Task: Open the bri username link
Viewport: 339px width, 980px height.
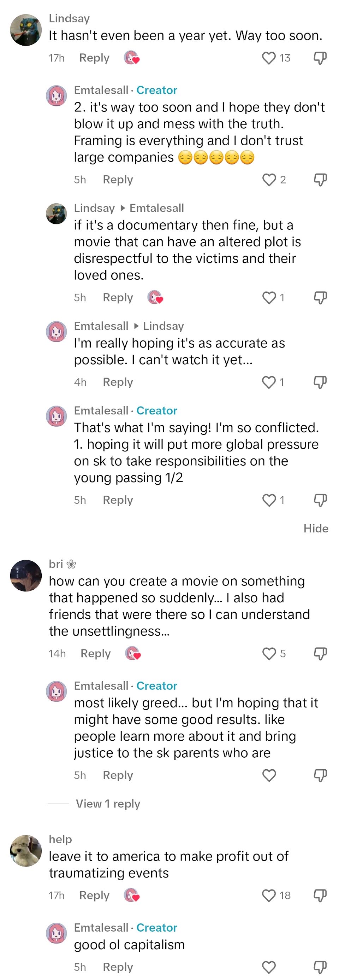Action: [56, 564]
